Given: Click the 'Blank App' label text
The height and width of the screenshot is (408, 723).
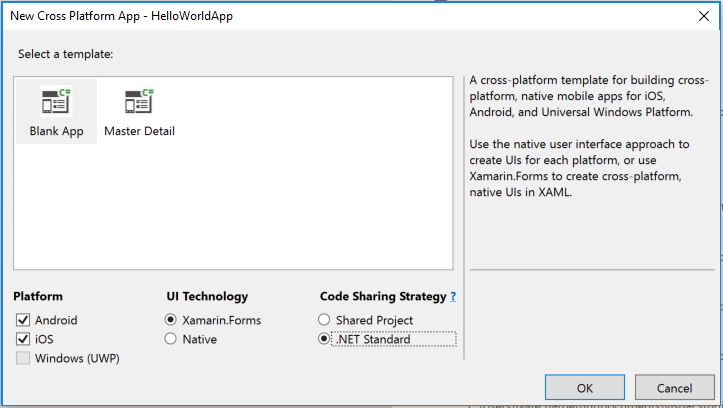Looking at the screenshot, I should 57,132.
